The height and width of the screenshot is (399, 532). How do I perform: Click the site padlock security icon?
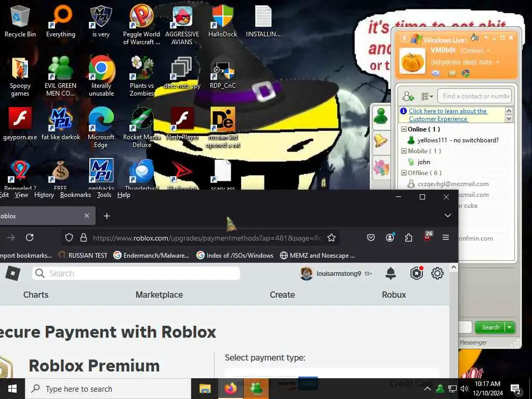pyautogui.click(x=84, y=238)
